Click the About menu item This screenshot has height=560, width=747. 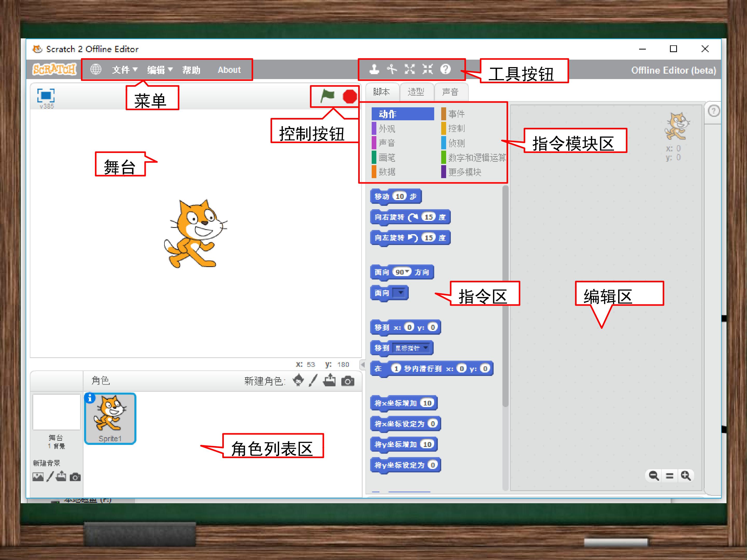(x=229, y=70)
